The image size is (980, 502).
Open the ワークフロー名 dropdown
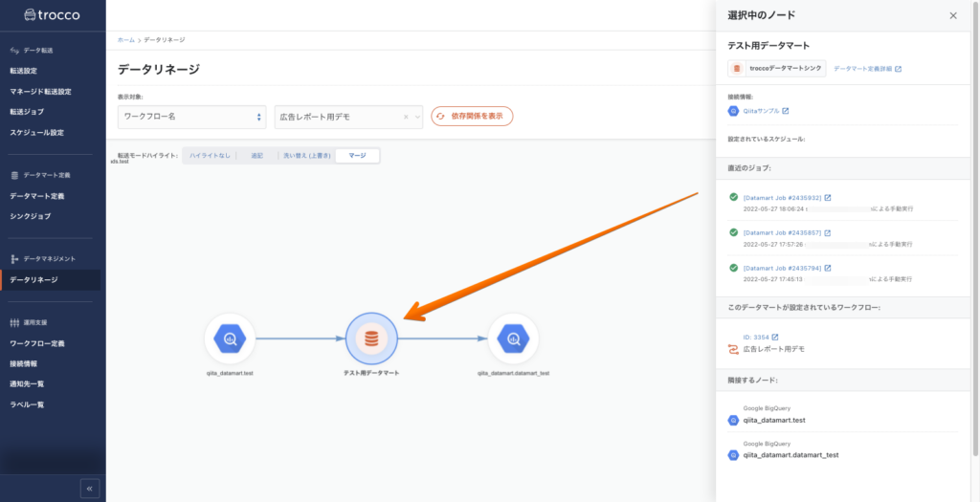click(x=191, y=117)
